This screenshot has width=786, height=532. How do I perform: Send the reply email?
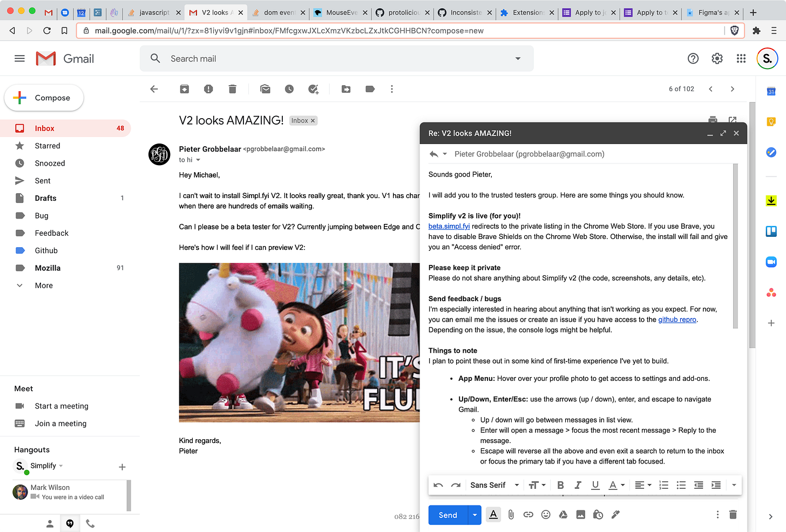click(448, 515)
